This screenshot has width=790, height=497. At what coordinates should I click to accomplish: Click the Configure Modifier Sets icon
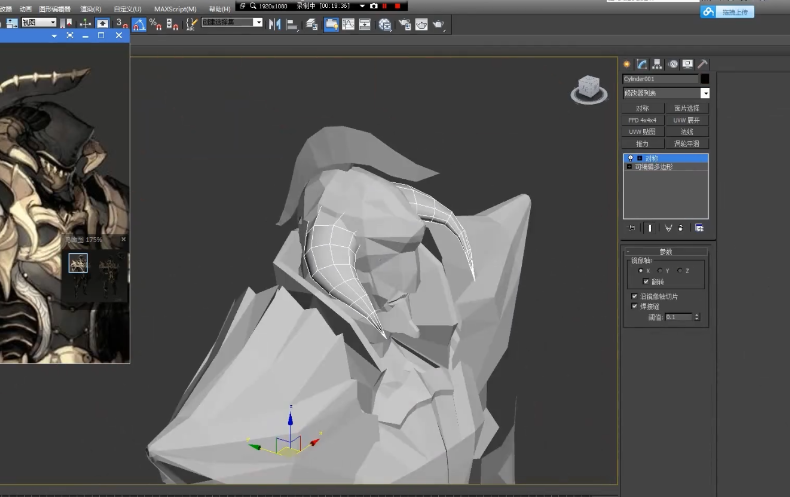[x=699, y=228]
